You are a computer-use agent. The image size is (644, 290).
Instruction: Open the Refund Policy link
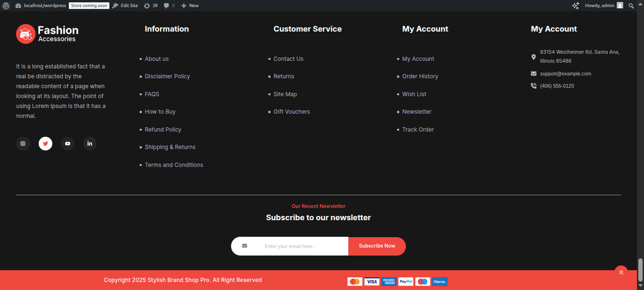[x=163, y=130]
